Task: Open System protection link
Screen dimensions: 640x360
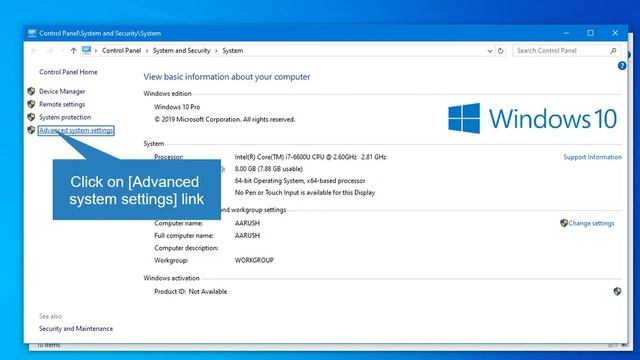Action: pyautogui.click(x=65, y=117)
